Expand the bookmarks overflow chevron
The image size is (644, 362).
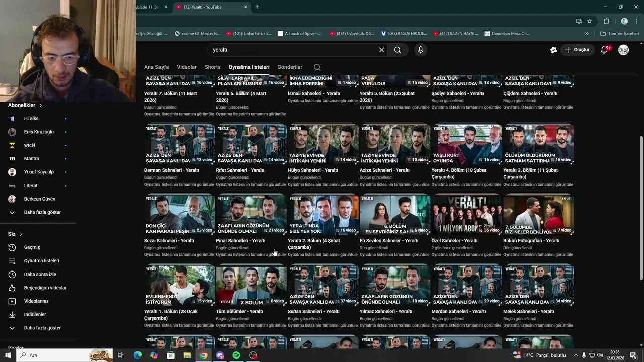pyautogui.click(x=587, y=34)
